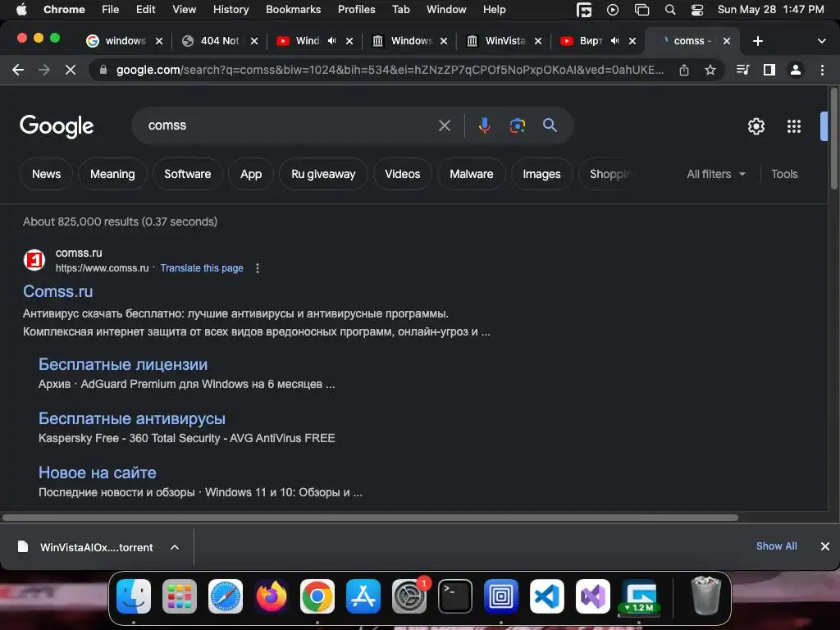Toggle the Chrome side panel
The image size is (840, 630).
point(769,70)
